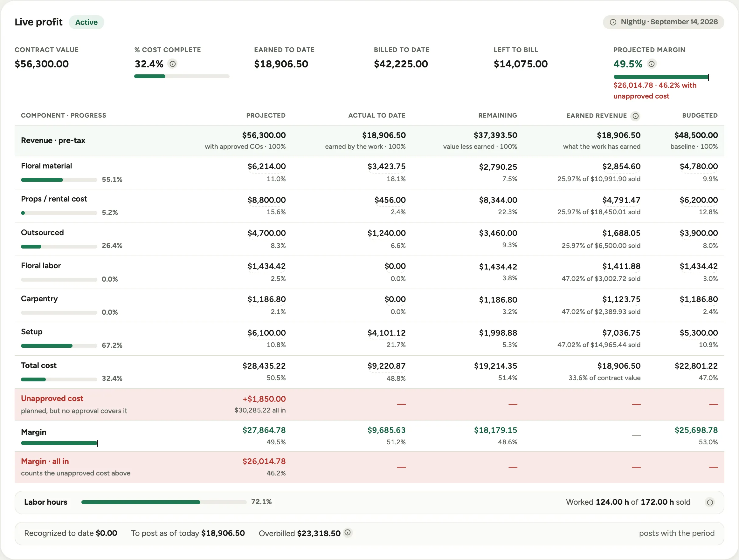Image resolution: width=739 pixels, height=560 pixels.
Task: Click Floral labor earned revenue $1,411.88
Action: (621, 266)
